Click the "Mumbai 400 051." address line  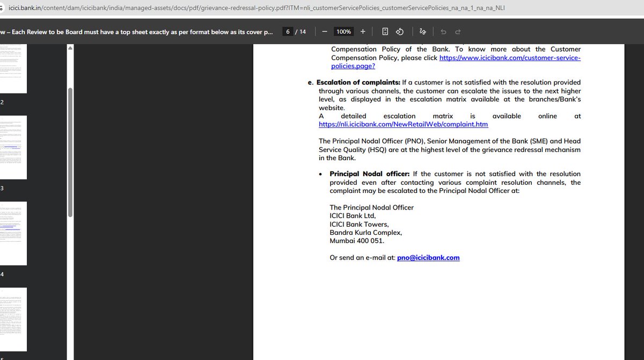pos(357,241)
